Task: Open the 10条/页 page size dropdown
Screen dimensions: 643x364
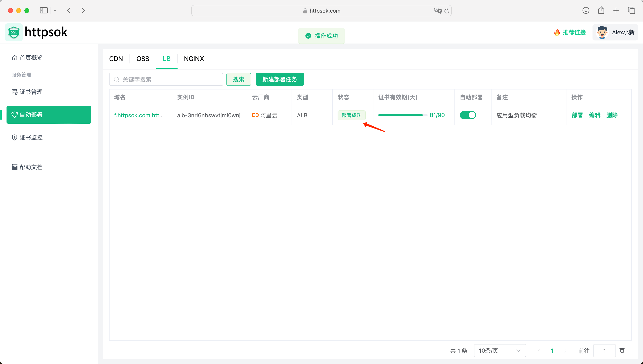Action: pyautogui.click(x=499, y=351)
